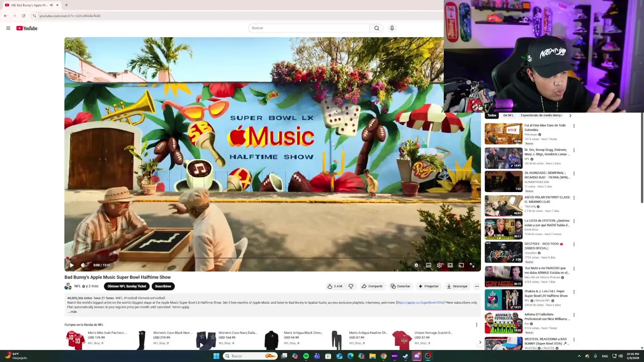Toggle subtitles in the video player

(428, 265)
